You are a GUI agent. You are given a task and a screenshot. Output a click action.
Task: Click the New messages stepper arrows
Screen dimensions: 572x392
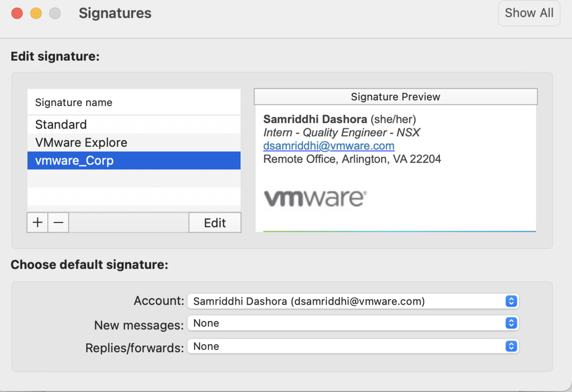[x=511, y=323]
